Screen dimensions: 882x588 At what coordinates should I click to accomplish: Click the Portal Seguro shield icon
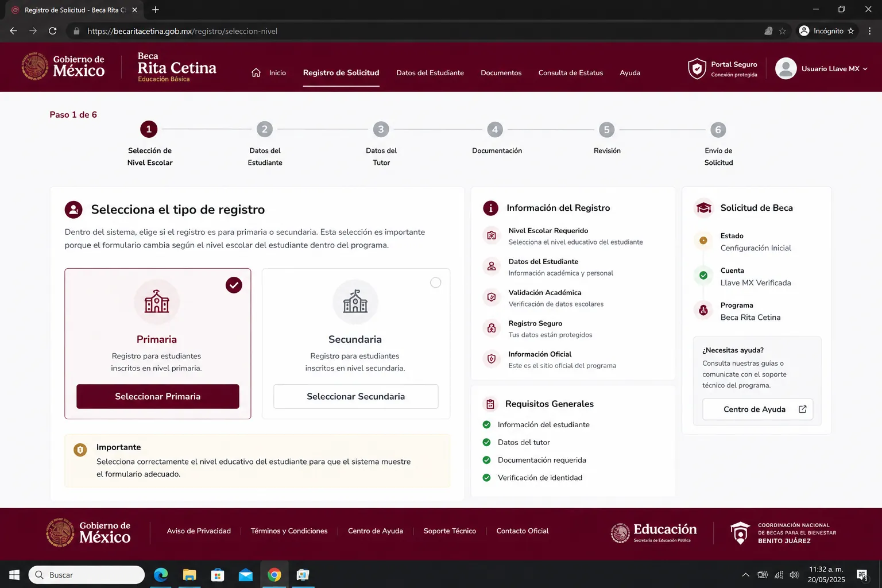(697, 68)
